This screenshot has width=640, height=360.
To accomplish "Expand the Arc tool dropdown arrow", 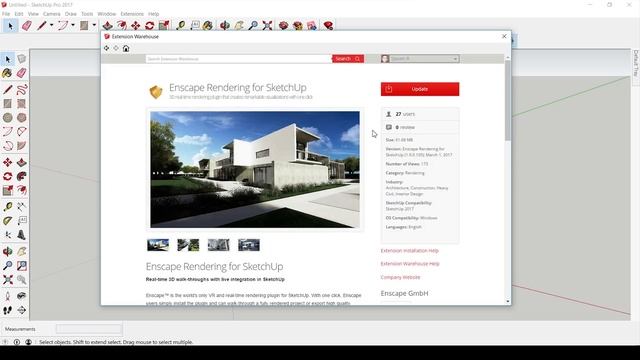I will pos(73,25).
